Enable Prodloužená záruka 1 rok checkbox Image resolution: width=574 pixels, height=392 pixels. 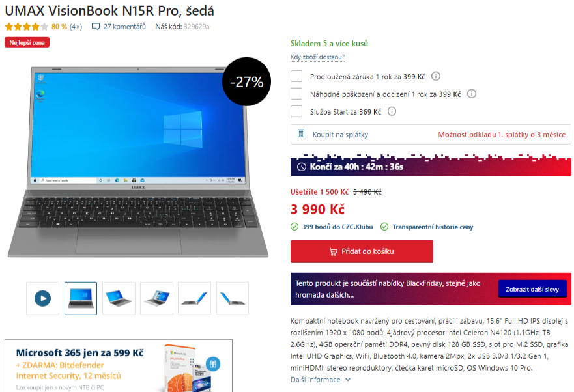[296, 76]
